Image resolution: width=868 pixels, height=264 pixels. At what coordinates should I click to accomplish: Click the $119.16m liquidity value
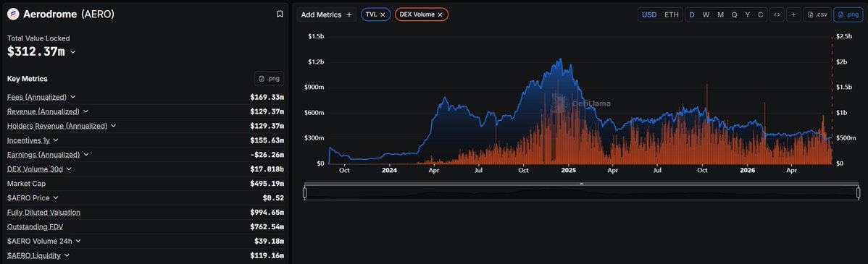click(267, 255)
